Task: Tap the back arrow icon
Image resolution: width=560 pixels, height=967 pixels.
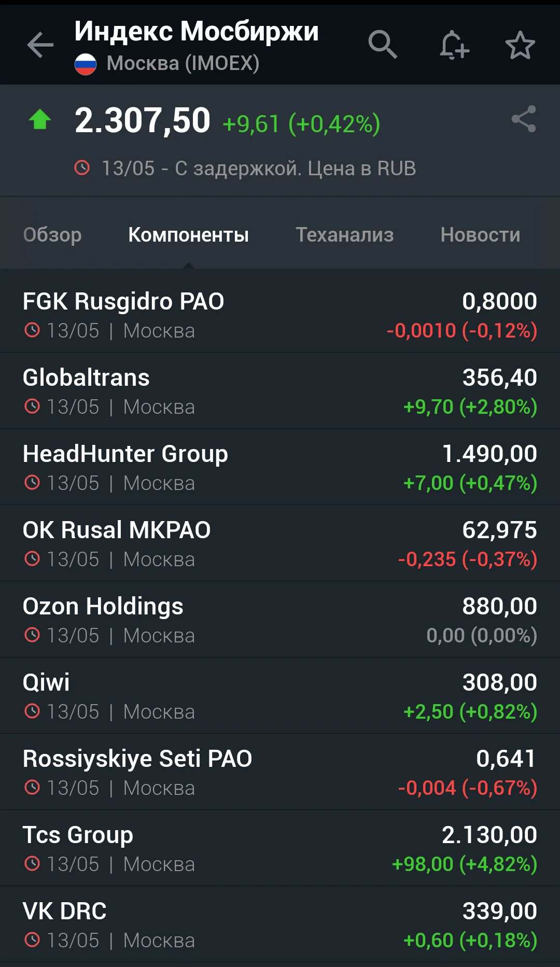Action: [x=40, y=45]
